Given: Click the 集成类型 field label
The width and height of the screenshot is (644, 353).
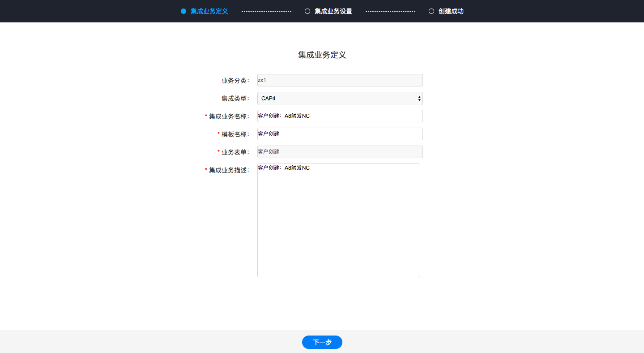Looking at the screenshot, I should point(235,99).
